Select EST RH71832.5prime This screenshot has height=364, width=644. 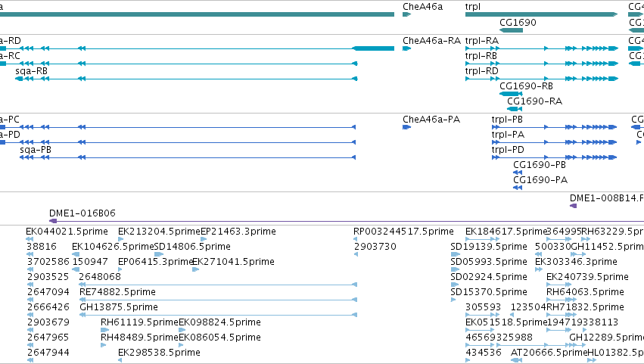[x=585, y=308]
